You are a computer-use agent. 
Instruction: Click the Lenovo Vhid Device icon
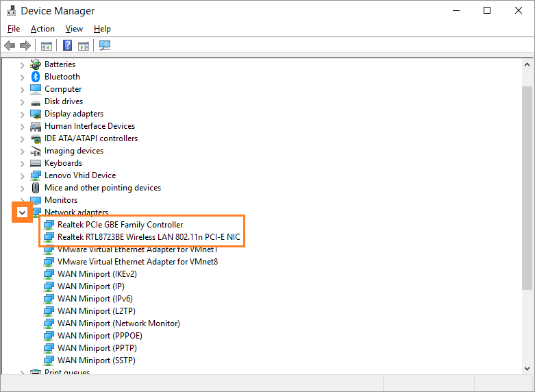click(x=36, y=175)
